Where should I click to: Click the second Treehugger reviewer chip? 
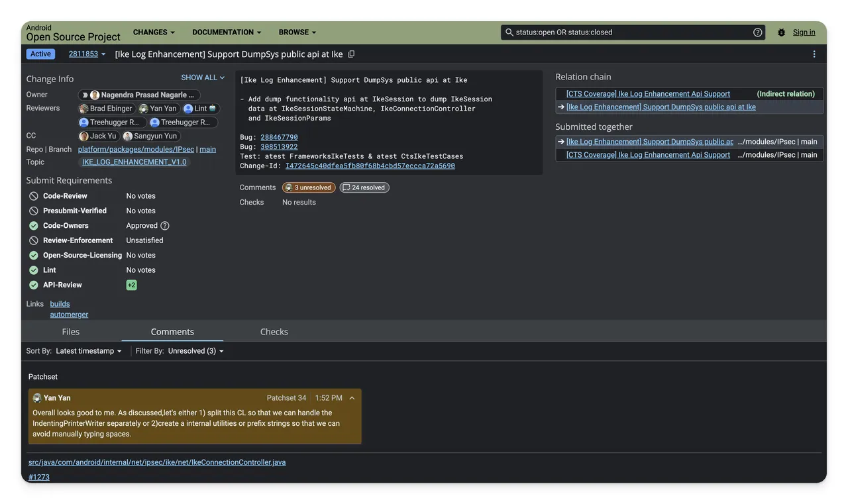182,123
